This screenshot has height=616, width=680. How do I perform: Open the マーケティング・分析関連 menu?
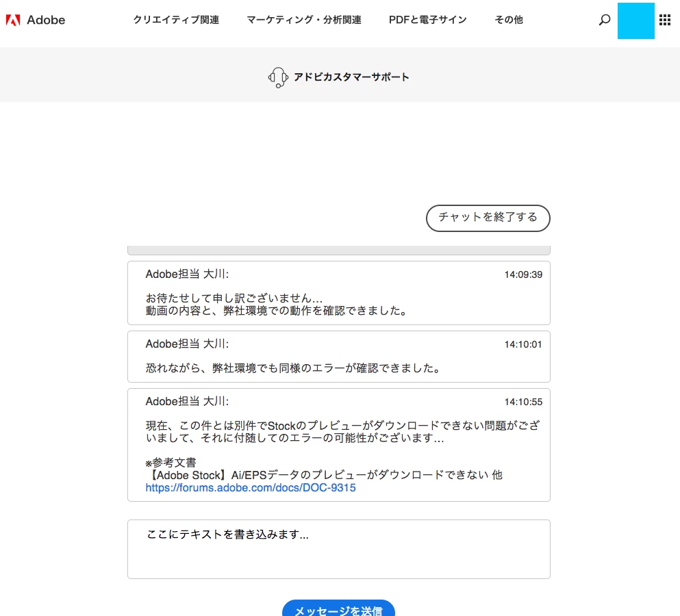[x=304, y=20]
